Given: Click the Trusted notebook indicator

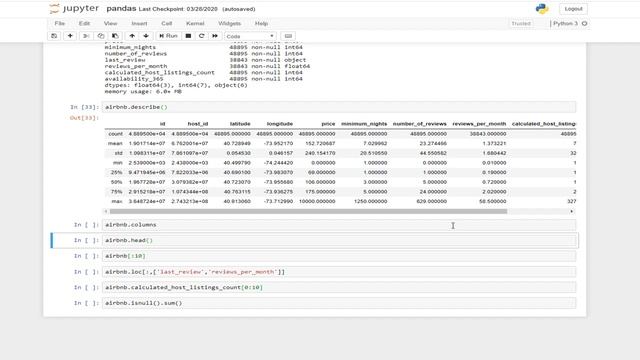Looking at the screenshot, I should click(x=521, y=24).
